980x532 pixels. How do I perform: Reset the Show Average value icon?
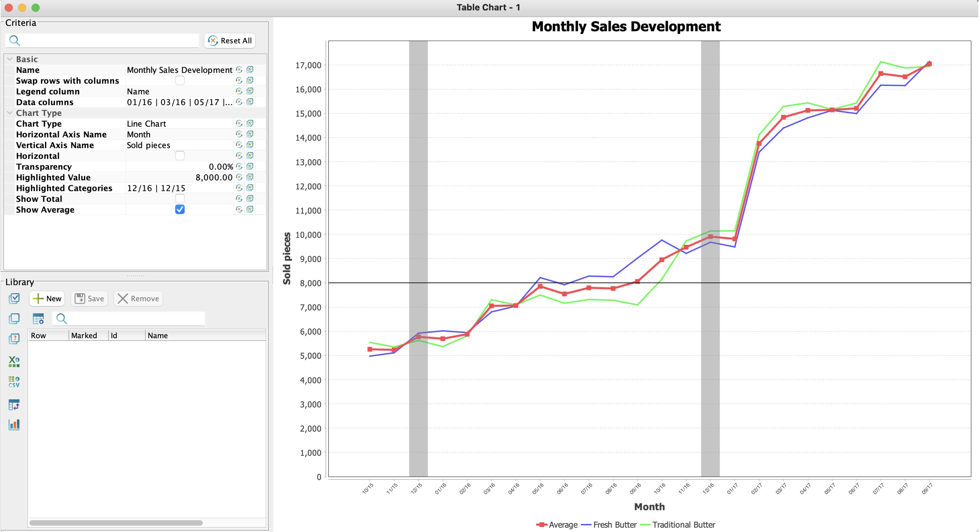pyautogui.click(x=239, y=209)
